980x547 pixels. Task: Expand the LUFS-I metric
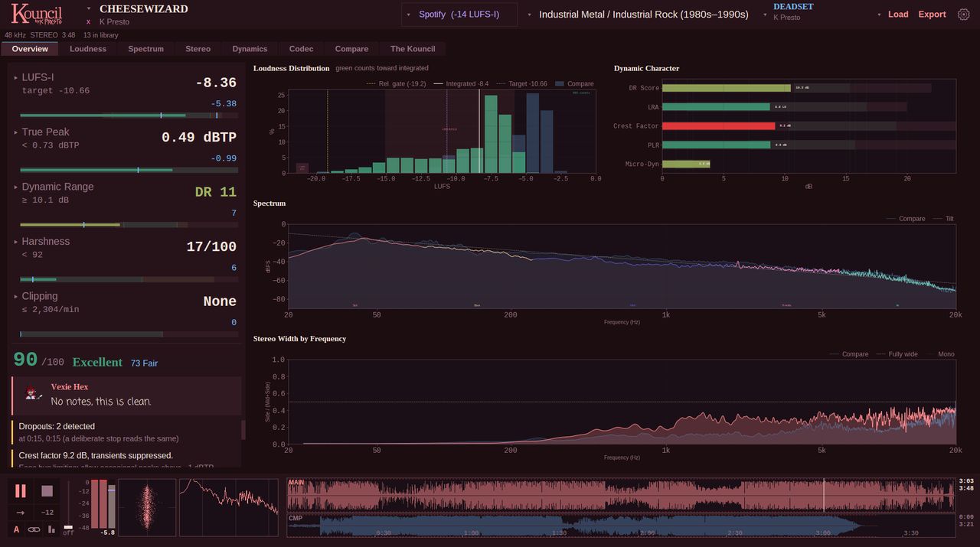click(15, 77)
